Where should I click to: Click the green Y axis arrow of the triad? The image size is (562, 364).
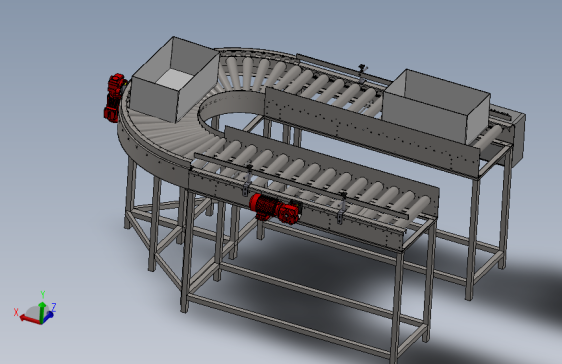click(42, 311)
